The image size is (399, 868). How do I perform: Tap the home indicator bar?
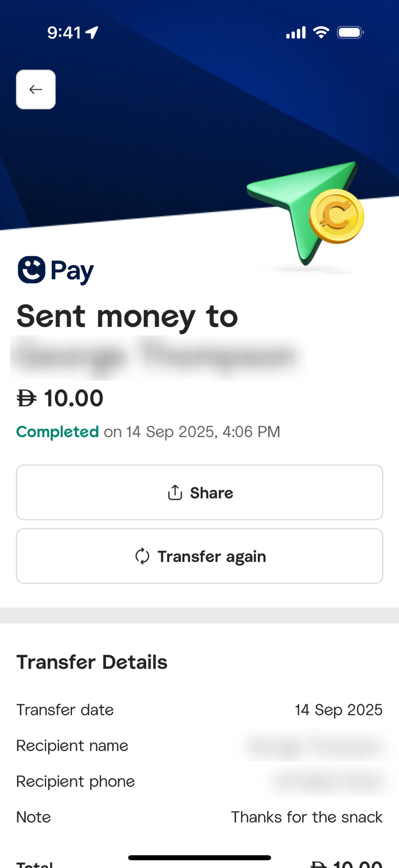(x=199, y=858)
